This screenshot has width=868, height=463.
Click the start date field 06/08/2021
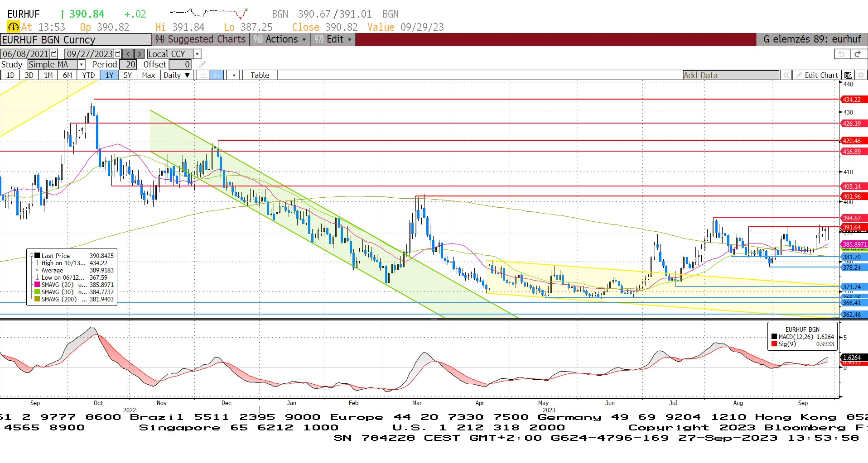click(26, 54)
